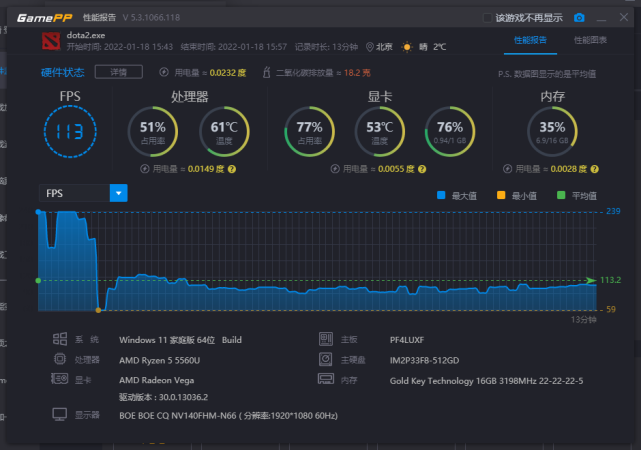Click the memory power icon beside 0.0028 度
The height and width of the screenshot is (450, 641).
pyautogui.click(x=507, y=169)
